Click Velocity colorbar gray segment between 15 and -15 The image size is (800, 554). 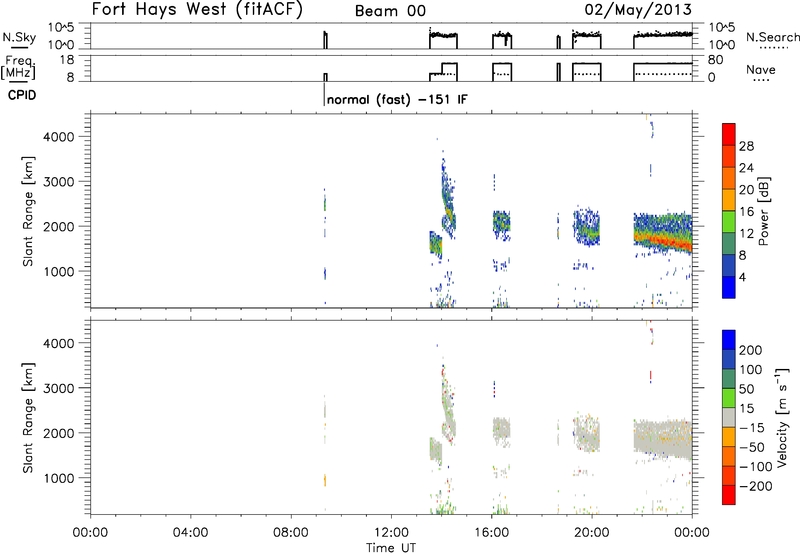pyautogui.click(x=729, y=417)
